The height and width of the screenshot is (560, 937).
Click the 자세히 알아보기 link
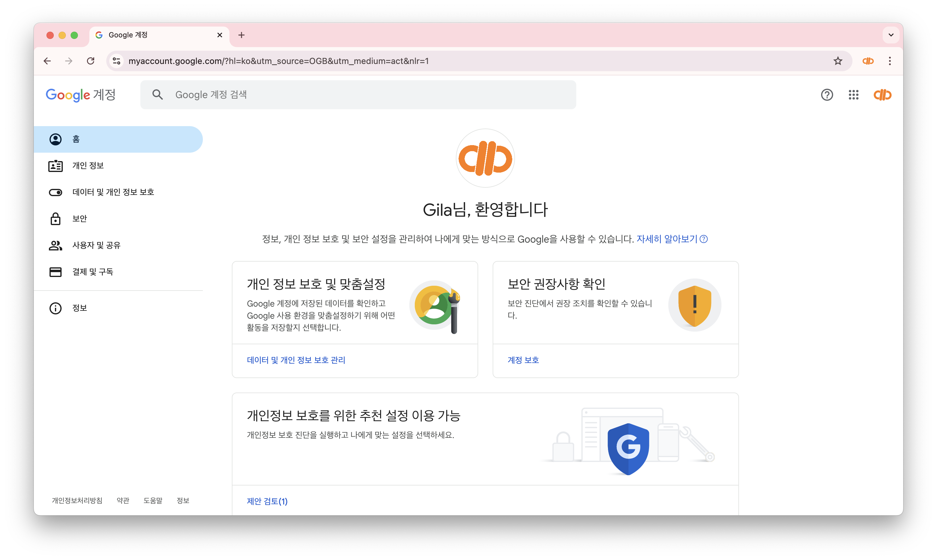(x=672, y=239)
